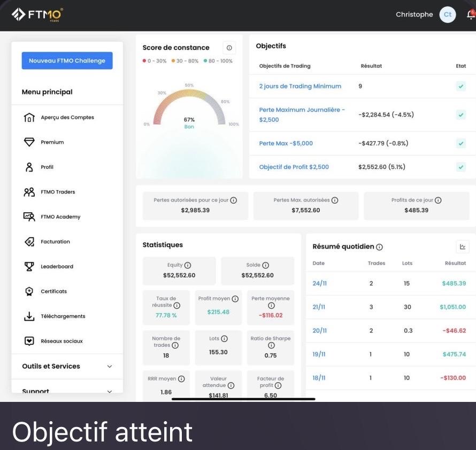This screenshot has width=476, height=450.
Task: Click the Lots info icon
Action: (x=224, y=339)
